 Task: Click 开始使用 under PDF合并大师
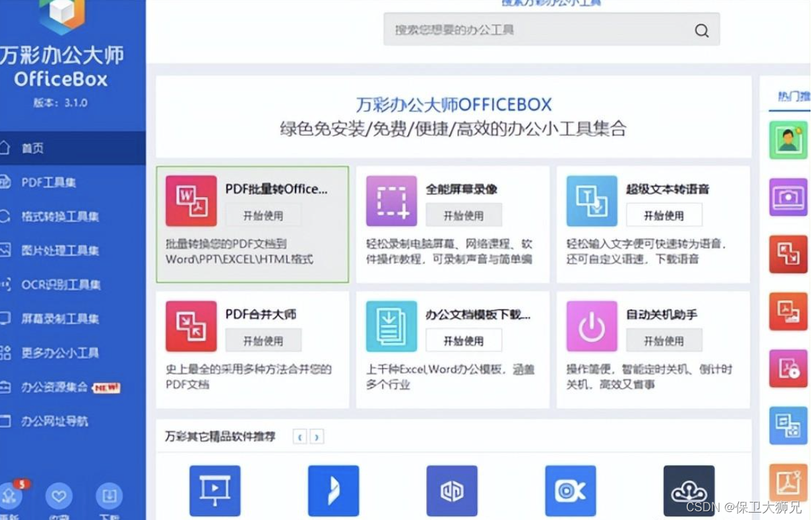[x=263, y=340]
